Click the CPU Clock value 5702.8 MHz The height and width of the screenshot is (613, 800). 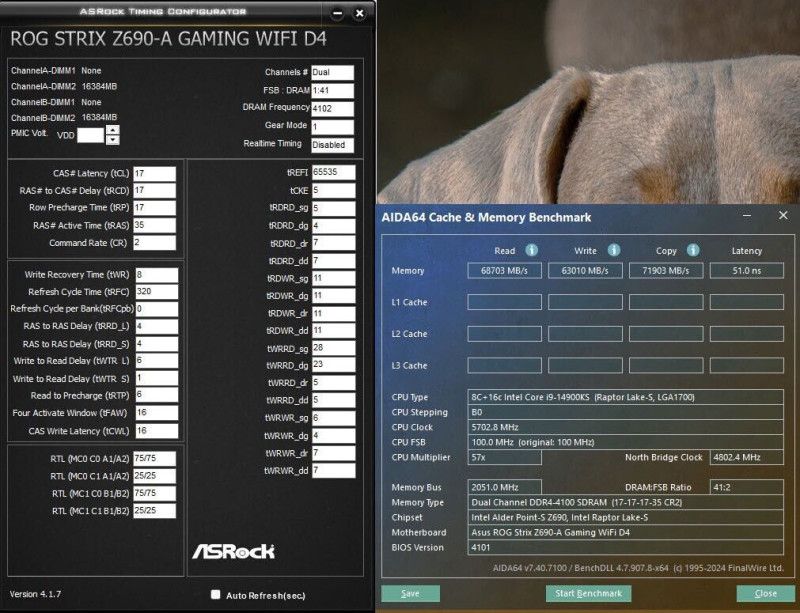click(x=626, y=427)
